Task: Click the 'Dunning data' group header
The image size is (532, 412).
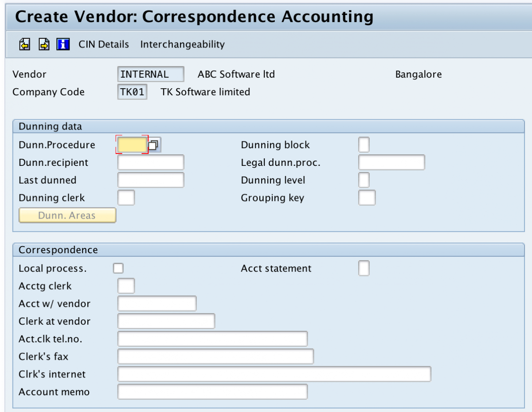Action: coord(268,126)
